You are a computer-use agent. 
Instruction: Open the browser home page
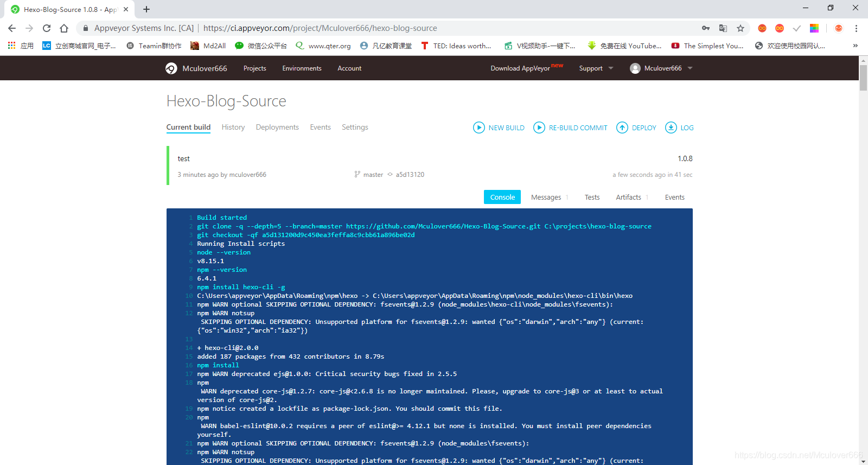[64, 28]
